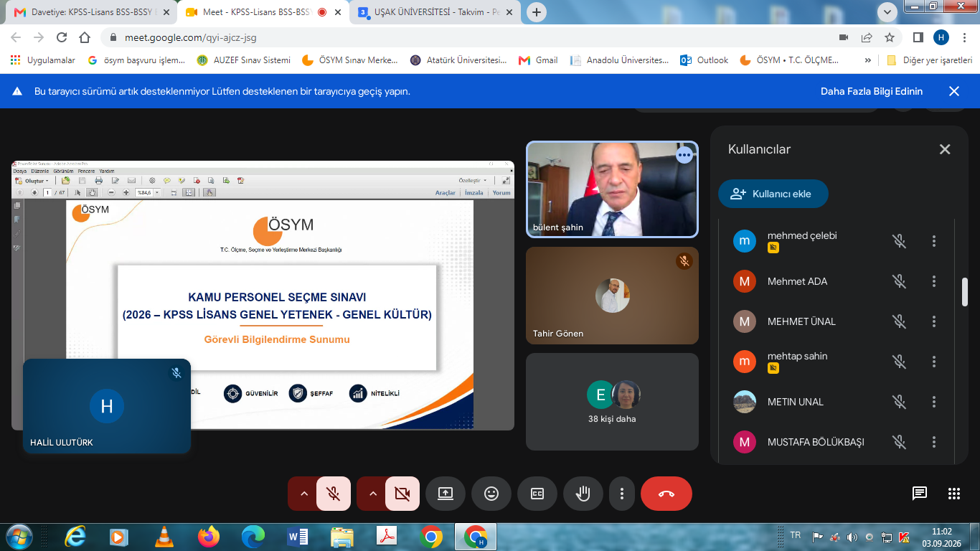980x551 pixels.
Task: Mute mehmed çelebi's microphone icon
Action: [x=899, y=241]
